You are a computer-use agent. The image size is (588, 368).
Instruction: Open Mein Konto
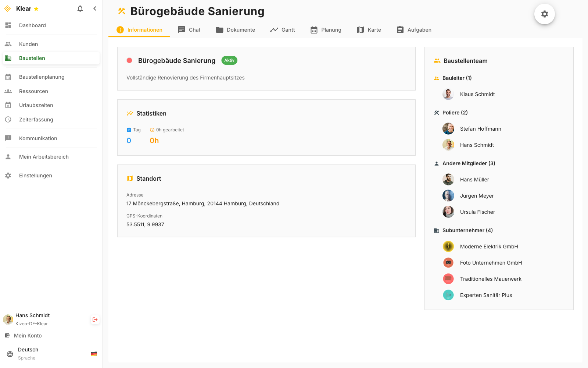point(28,335)
